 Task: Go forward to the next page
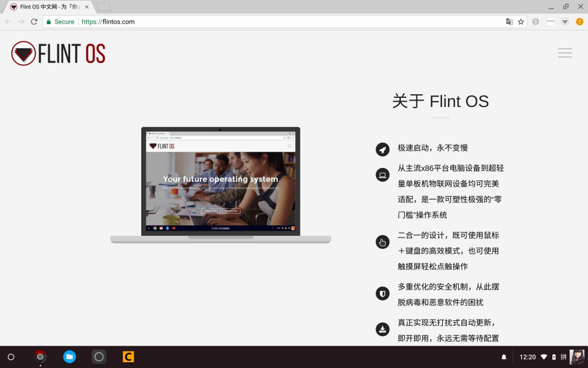tap(21, 22)
